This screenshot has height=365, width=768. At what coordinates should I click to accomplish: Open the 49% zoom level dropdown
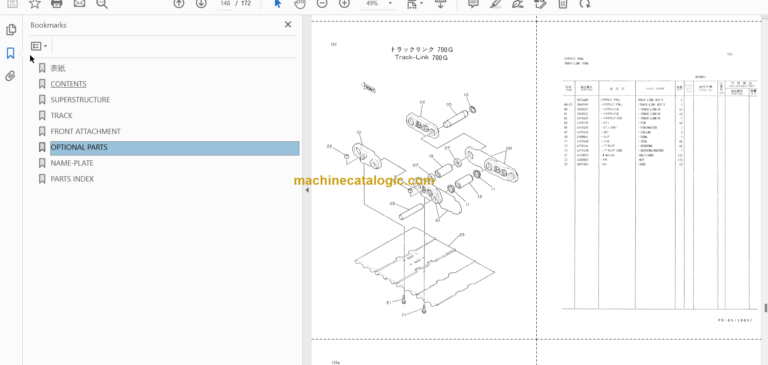click(378, 3)
